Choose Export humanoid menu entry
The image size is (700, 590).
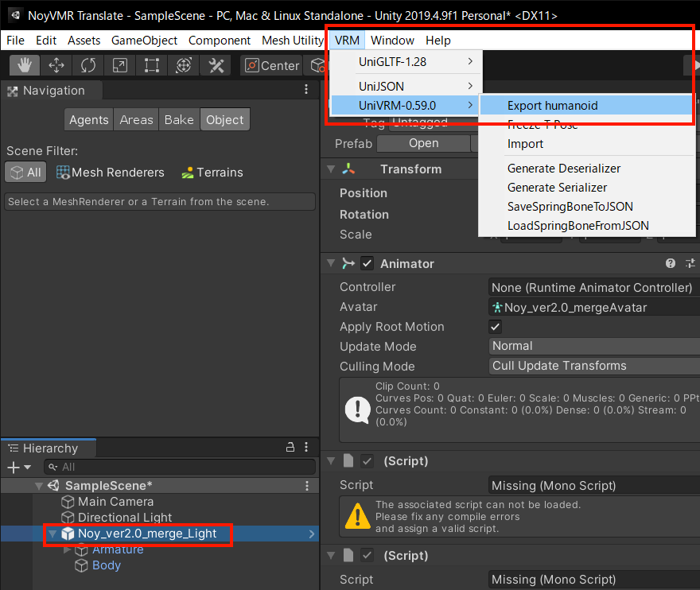point(586,105)
